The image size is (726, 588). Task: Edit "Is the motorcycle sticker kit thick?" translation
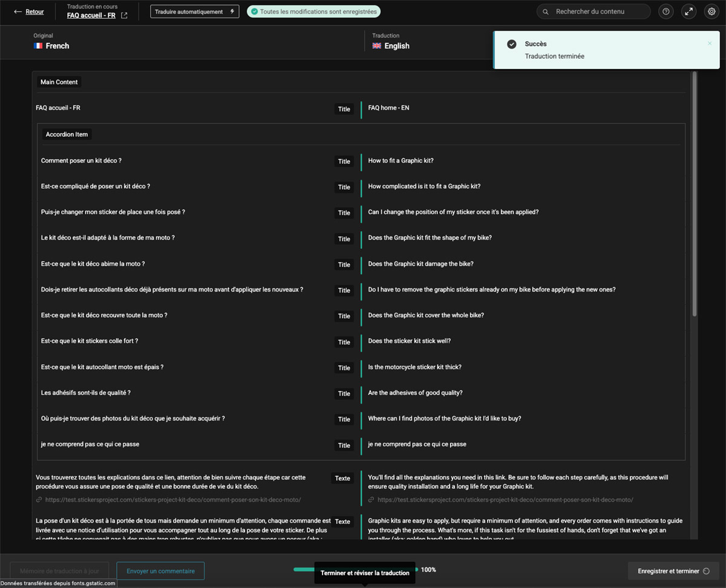point(414,367)
